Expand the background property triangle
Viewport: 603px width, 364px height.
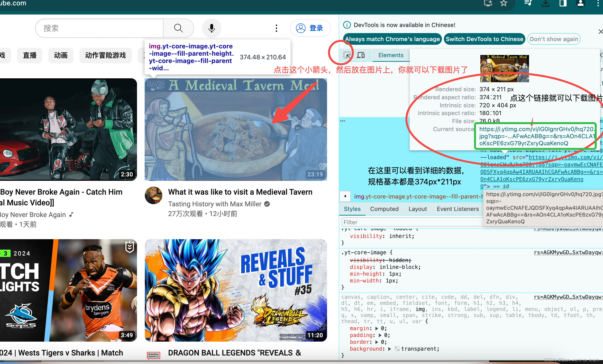click(x=389, y=349)
